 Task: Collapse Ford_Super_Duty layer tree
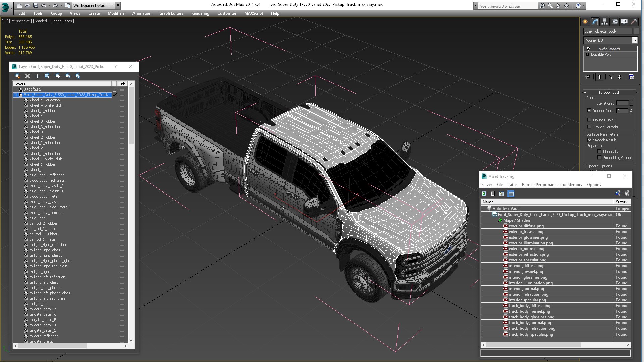point(15,95)
